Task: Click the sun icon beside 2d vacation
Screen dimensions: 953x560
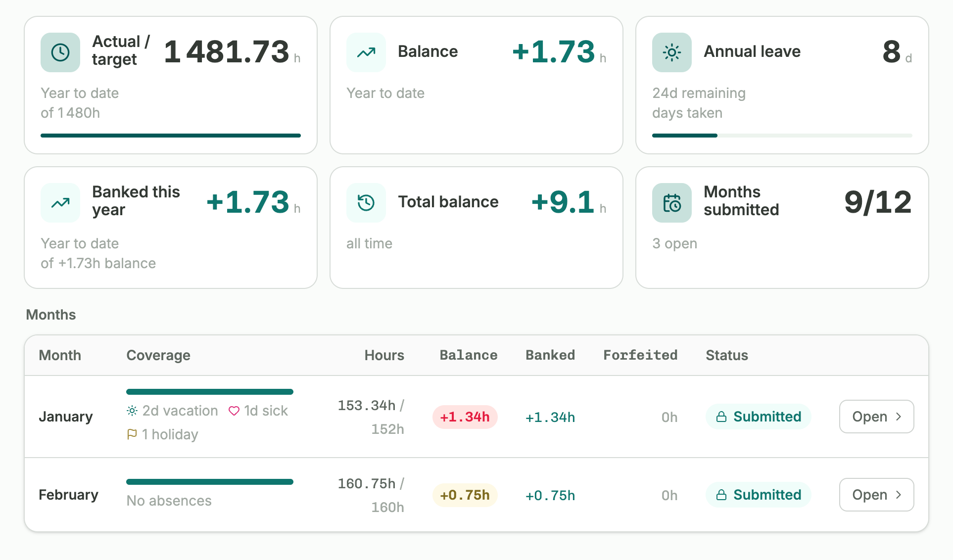Action: click(x=132, y=411)
